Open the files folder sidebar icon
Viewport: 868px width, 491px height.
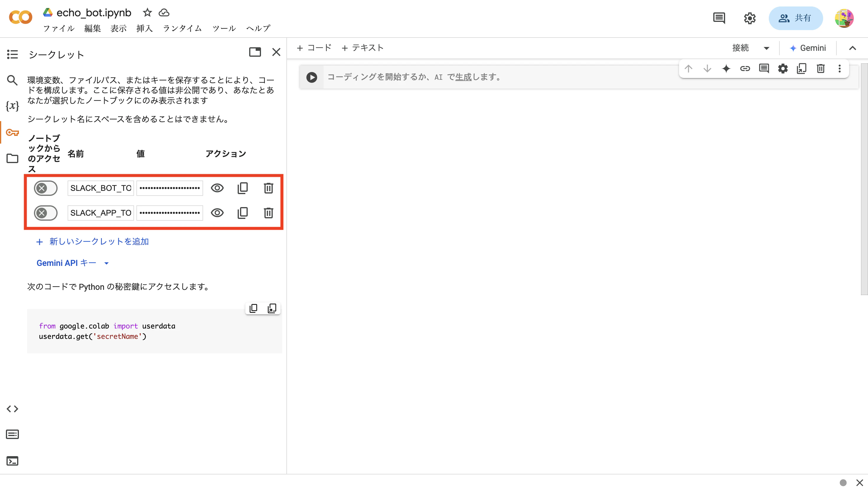click(12, 158)
